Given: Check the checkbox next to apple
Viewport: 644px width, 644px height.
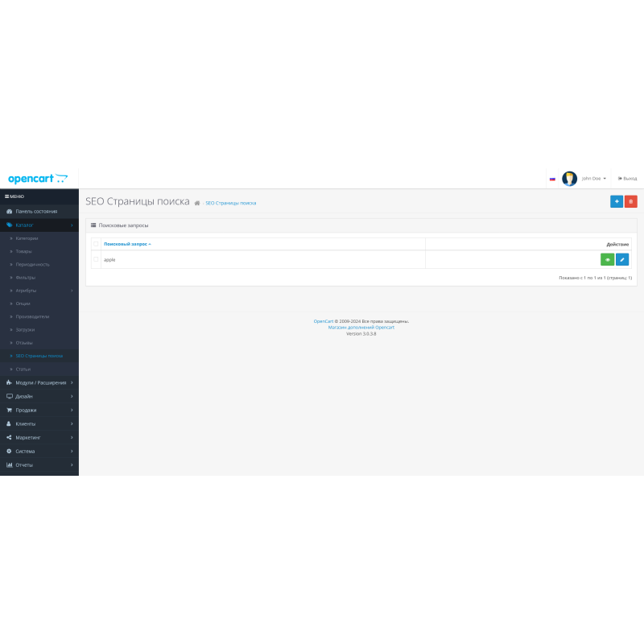Looking at the screenshot, I should (96, 259).
